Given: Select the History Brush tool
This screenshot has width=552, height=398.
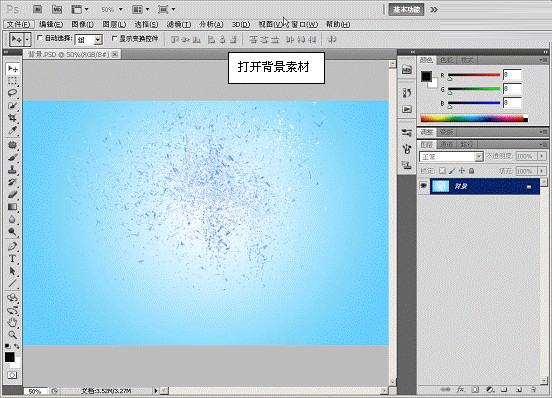Looking at the screenshot, I should pyautogui.click(x=12, y=182).
